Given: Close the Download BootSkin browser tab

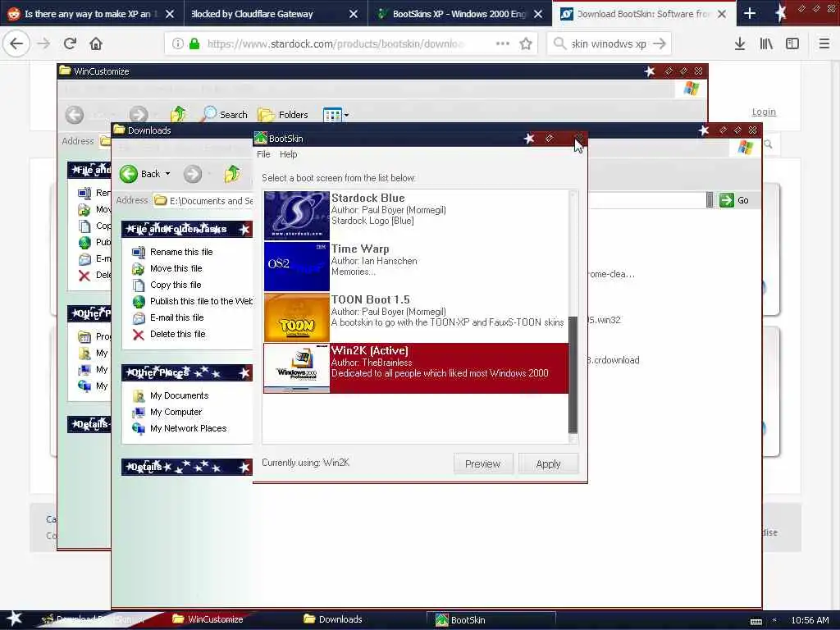Looking at the screenshot, I should [722, 14].
